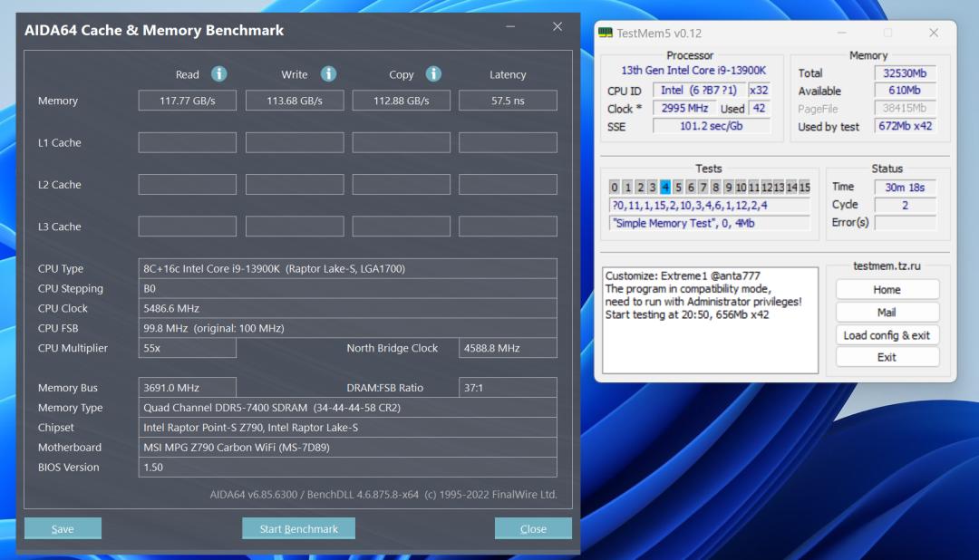Viewport: 979px width, 560px height.
Task: Choose Load config & exit
Action: (x=887, y=334)
